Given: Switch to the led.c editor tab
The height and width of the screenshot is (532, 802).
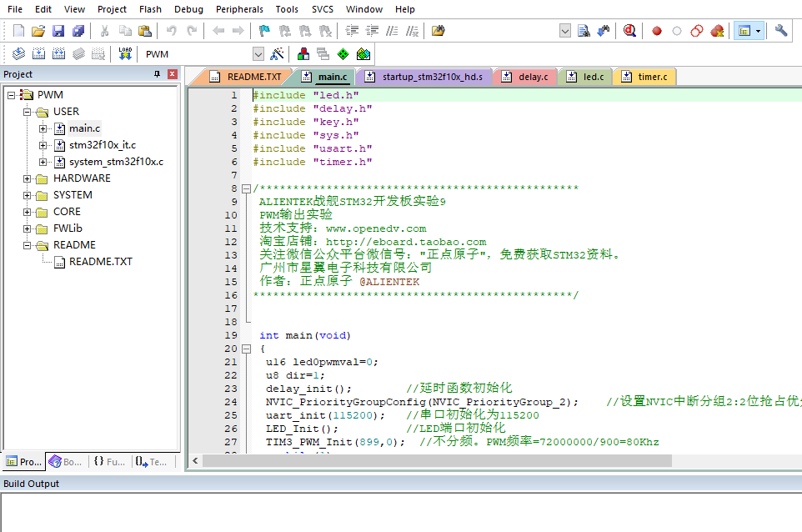Looking at the screenshot, I should click(x=585, y=77).
